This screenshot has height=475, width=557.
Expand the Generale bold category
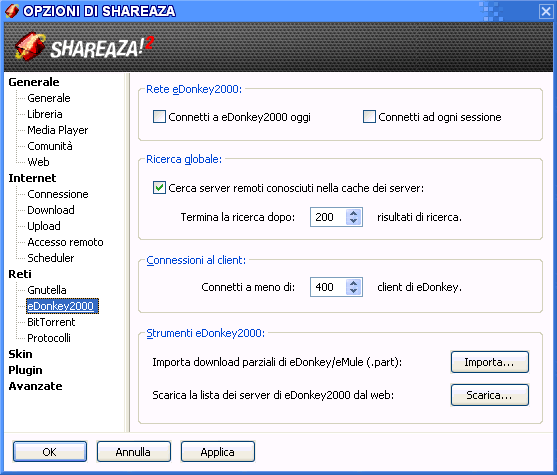34,82
